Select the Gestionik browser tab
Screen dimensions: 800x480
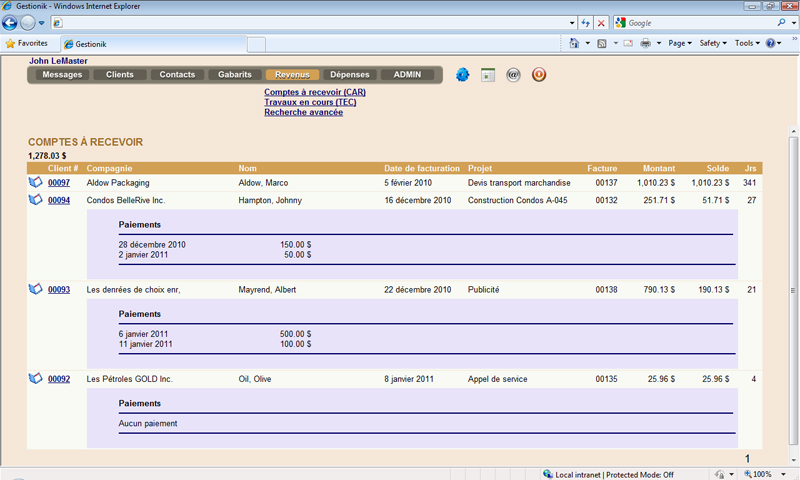[x=153, y=44]
